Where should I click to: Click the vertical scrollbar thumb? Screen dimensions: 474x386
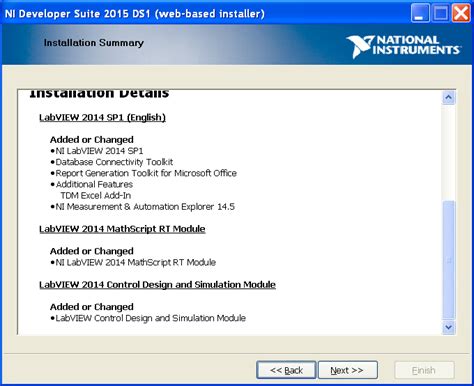(449, 260)
